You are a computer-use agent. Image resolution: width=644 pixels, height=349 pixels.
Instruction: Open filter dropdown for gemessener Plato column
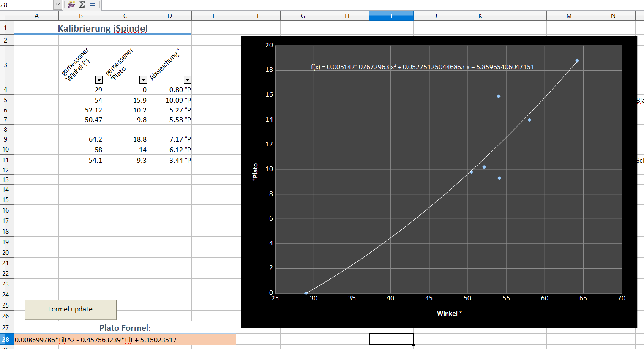(x=143, y=80)
